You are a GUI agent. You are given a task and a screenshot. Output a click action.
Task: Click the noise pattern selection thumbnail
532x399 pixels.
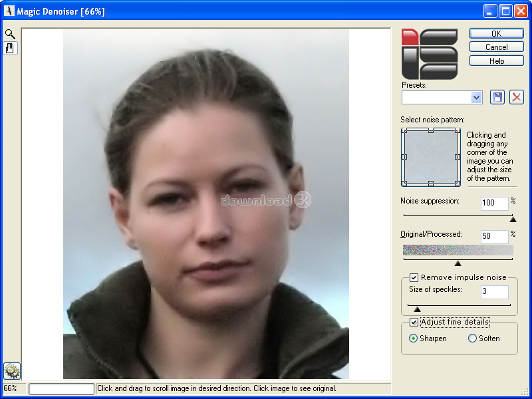(431, 157)
